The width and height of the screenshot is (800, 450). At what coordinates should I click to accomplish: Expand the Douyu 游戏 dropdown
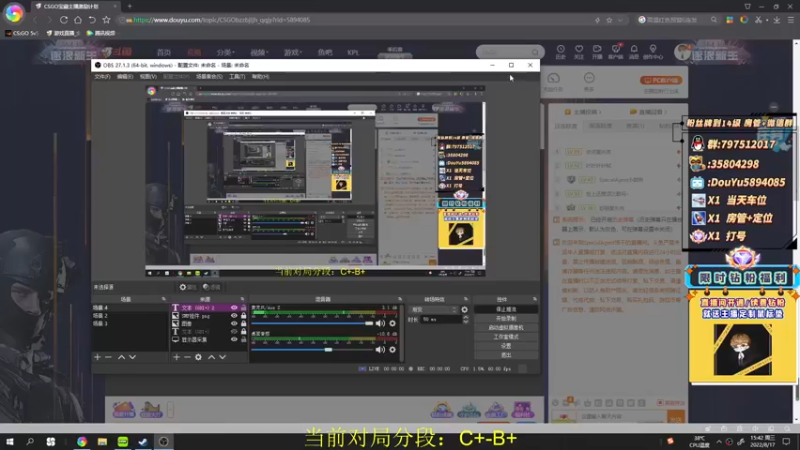pyautogui.click(x=292, y=52)
